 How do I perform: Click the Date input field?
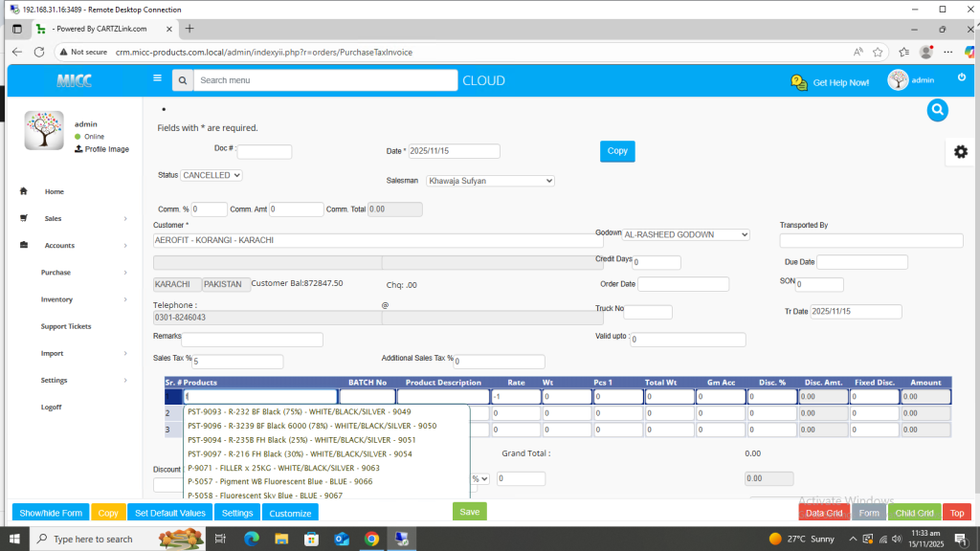point(454,151)
